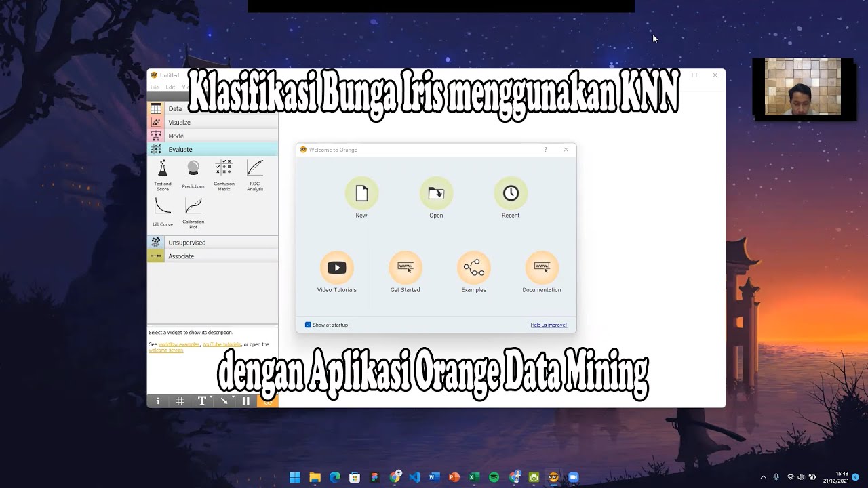The height and width of the screenshot is (488, 868).
Task: Open Figma from the taskbar
Action: point(374,477)
